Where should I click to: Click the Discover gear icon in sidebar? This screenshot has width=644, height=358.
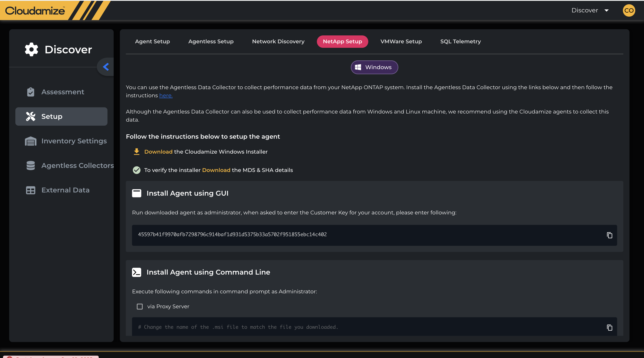point(32,49)
